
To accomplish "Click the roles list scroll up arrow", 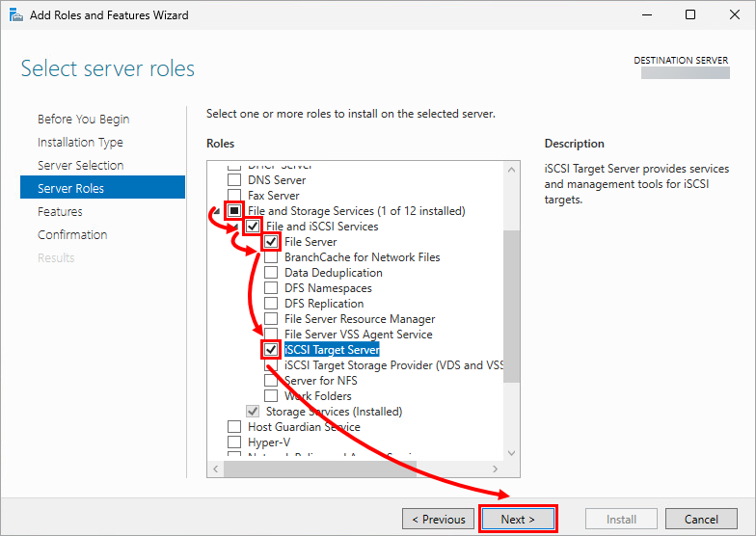I will [511, 170].
